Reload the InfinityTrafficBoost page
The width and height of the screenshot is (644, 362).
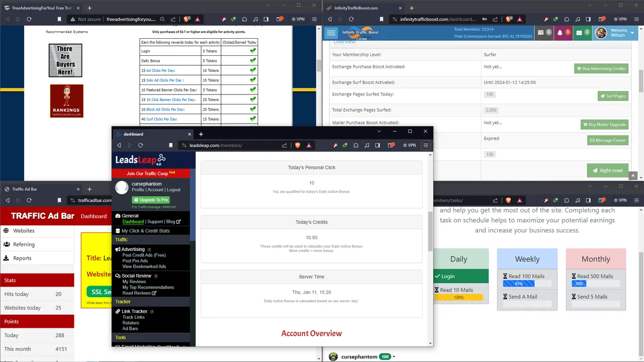pyautogui.click(x=351, y=19)
